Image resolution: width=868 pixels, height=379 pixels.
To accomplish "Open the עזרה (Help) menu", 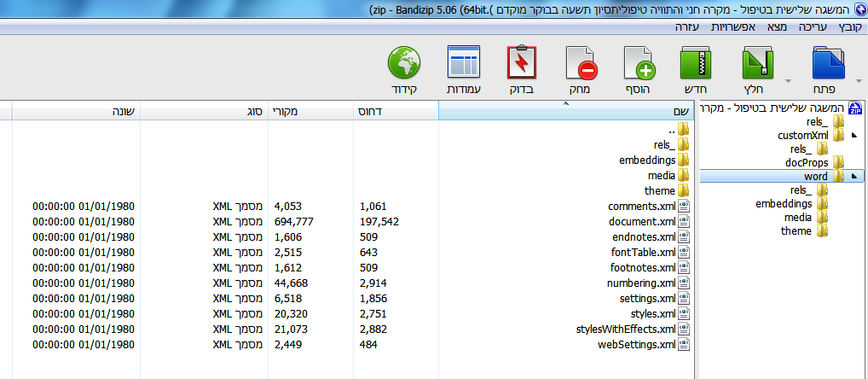I will coord(687,26).
